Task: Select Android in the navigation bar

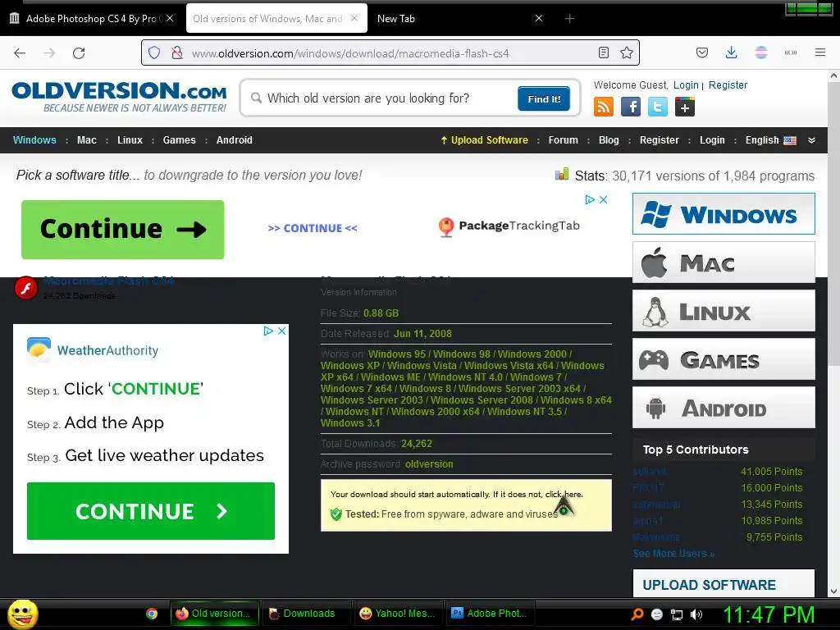Action: (x=234, y=140)
